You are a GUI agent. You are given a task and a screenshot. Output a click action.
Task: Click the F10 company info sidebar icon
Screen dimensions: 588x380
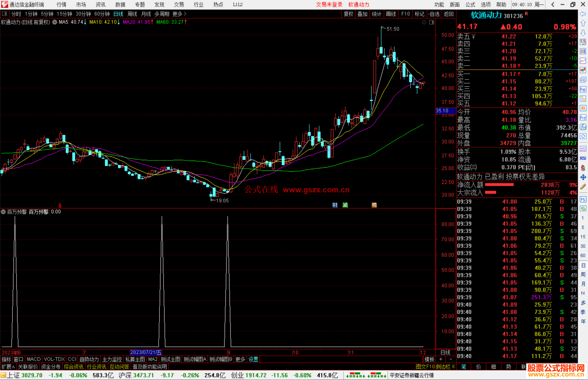pos(583,90)
